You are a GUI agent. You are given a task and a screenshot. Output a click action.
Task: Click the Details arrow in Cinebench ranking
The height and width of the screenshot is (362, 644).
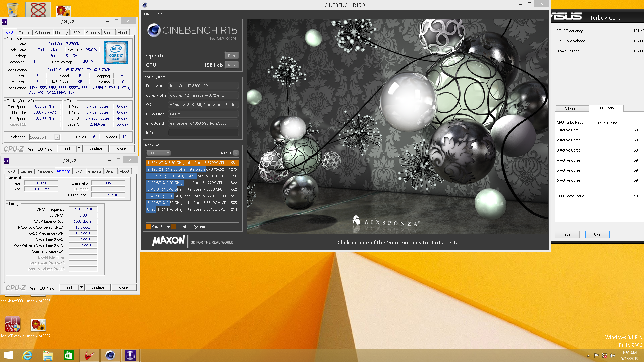click(236, 153)
